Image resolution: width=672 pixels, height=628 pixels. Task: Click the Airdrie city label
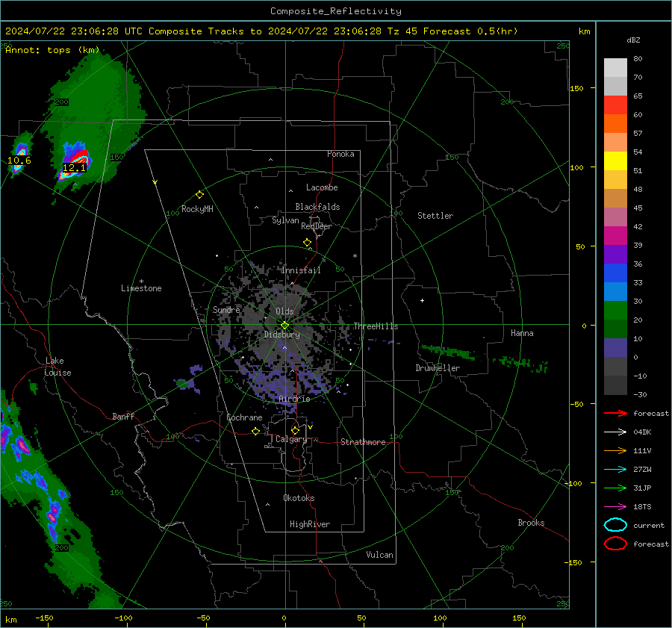pyautogui.click(x=294, y=399)
